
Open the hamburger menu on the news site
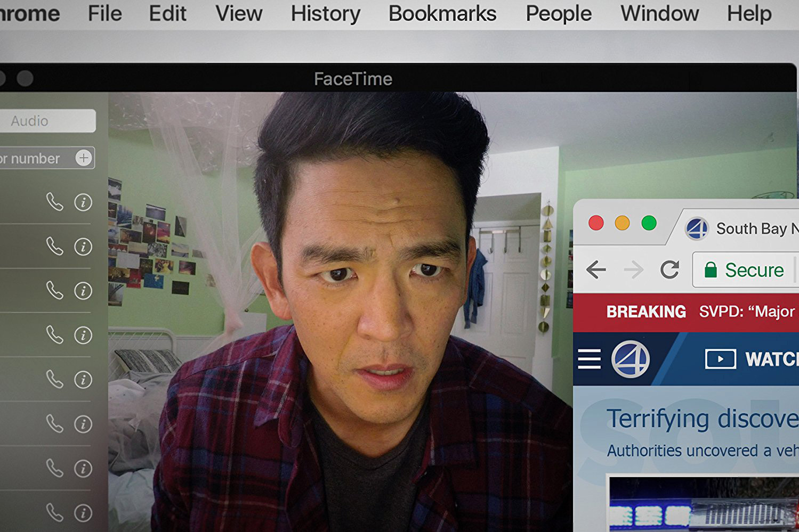589,359
